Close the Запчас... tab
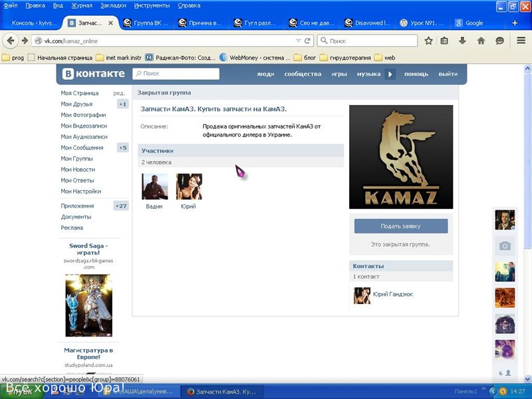The width and height of the screenshot is (532, 399). point(110,23)
